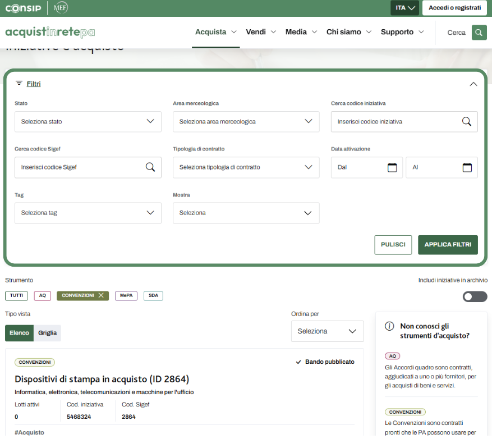Remove the CONVENZIONI filter with X
This screenshot has height=448, width=492.
(x=101, y=295)
